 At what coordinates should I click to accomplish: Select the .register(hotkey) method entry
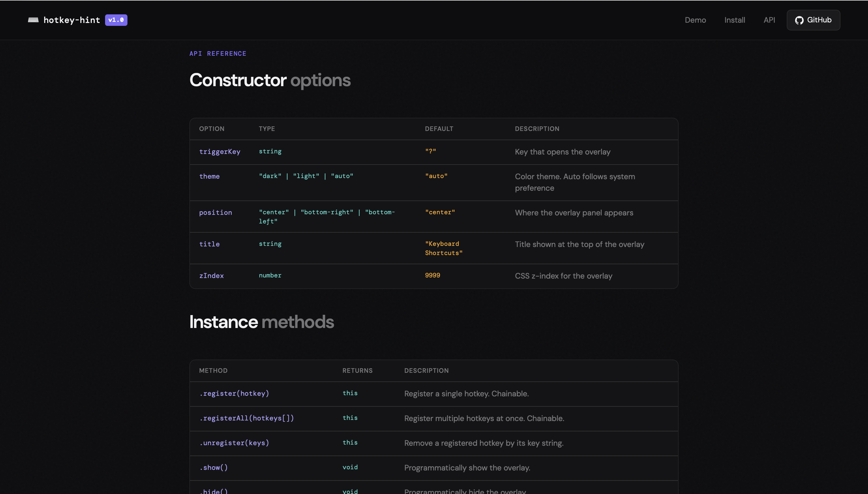[234, 393]
